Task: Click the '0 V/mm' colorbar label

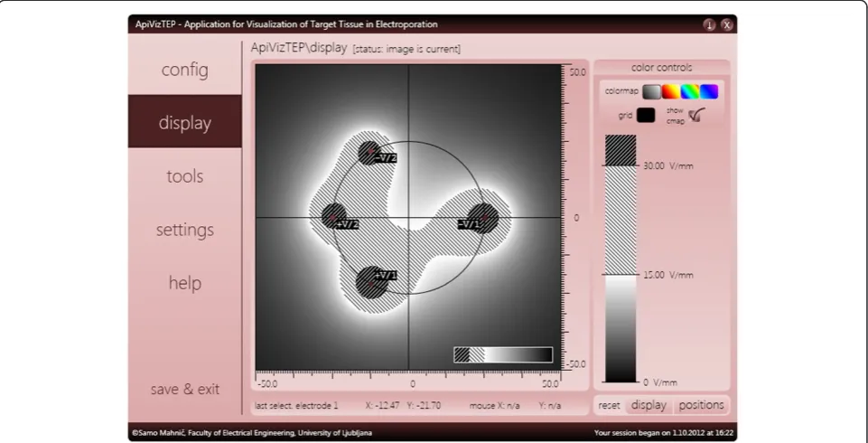Action: (x=660, y=382)
